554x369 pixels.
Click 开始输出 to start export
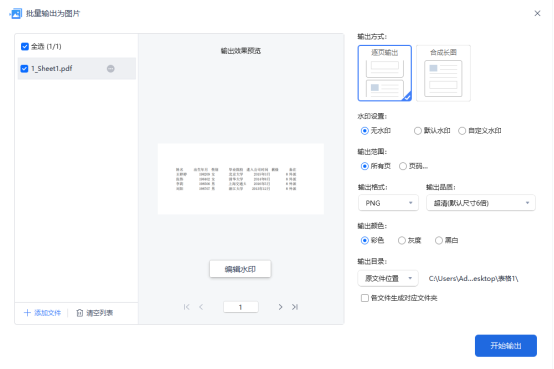(x=506, y=346)
